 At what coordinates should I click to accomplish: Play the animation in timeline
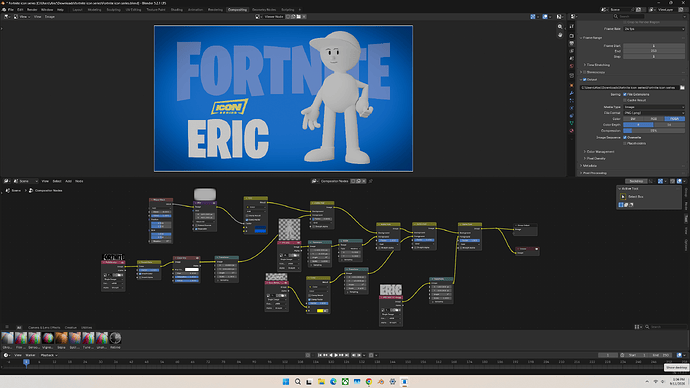pos(336,355)
